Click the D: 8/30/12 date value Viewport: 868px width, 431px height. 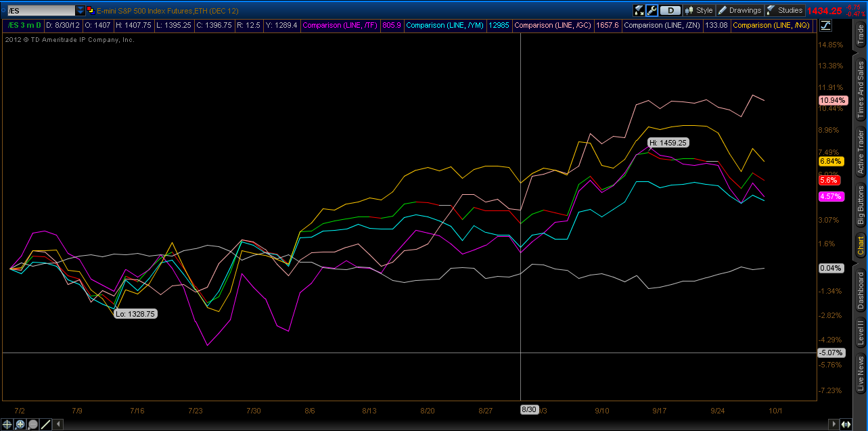62,25
